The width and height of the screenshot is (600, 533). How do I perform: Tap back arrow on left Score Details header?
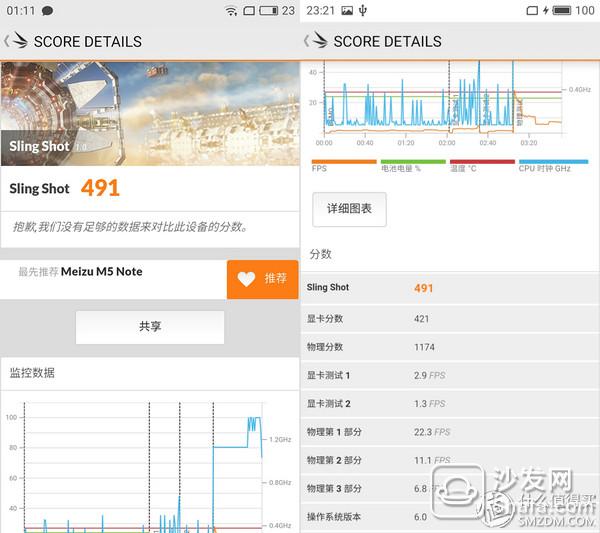tap(6, 41)
